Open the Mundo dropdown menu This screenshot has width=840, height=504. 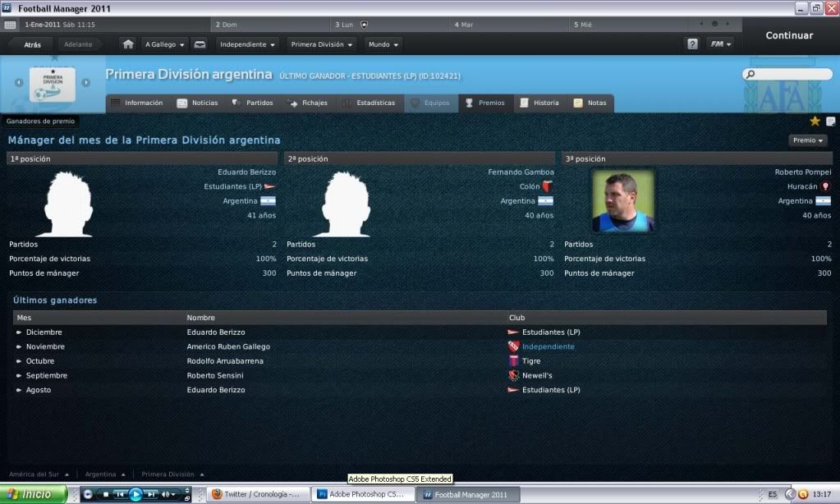pyautogui.click(x=383, y=44)
